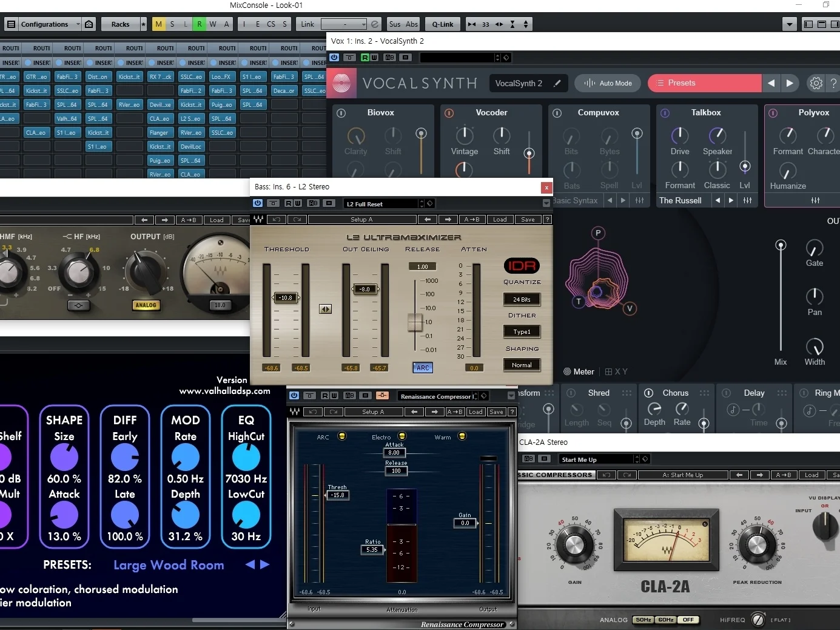The width and height of the screenshot is (840, 630).
Task: Select 60Hz analog option on CLA-2A
Action: coord(665,620)
